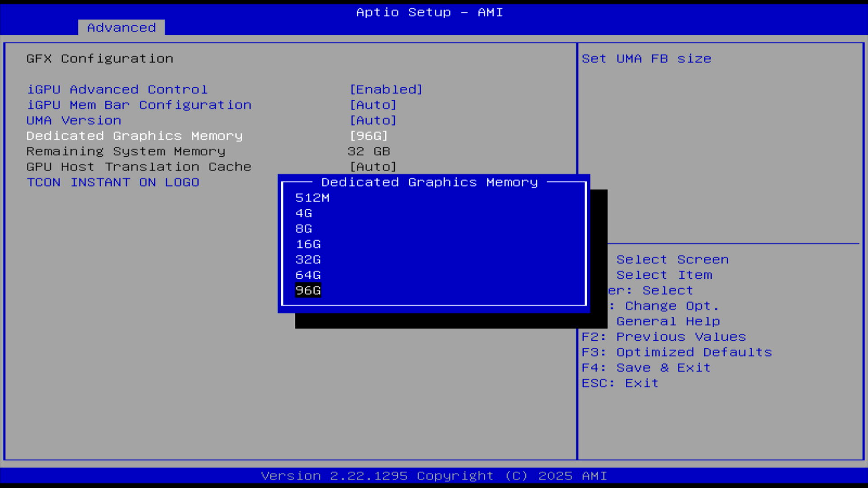The height and width of the screenshot is (488, 868).
Task: Select 512M in Dedicated Graphics Memory popup
Action: (x=312, y=198)
